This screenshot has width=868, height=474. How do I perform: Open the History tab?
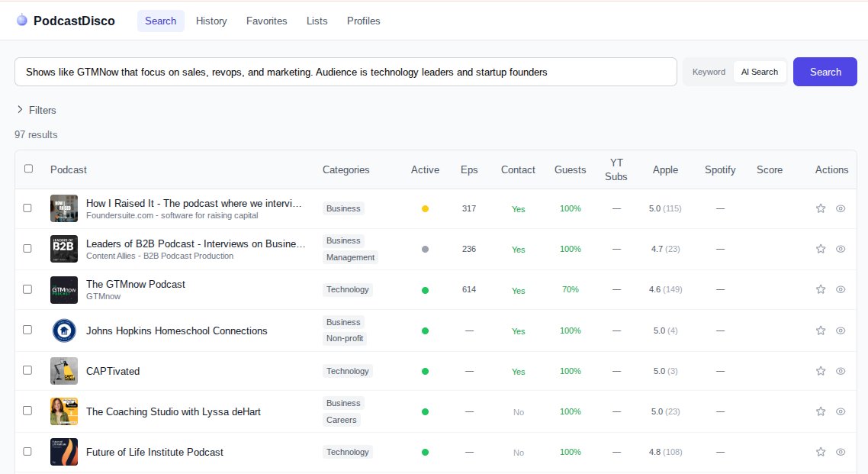coord(211,21)
